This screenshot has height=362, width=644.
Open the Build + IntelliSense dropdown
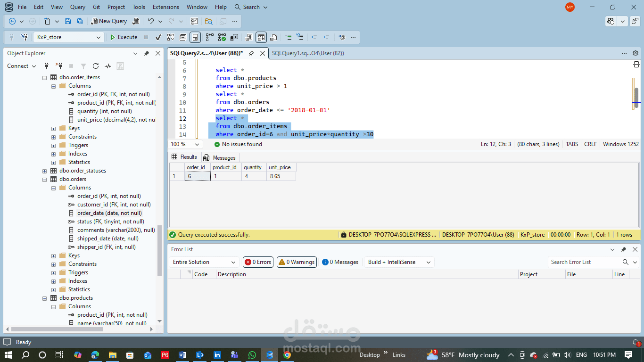coord(399,262)
